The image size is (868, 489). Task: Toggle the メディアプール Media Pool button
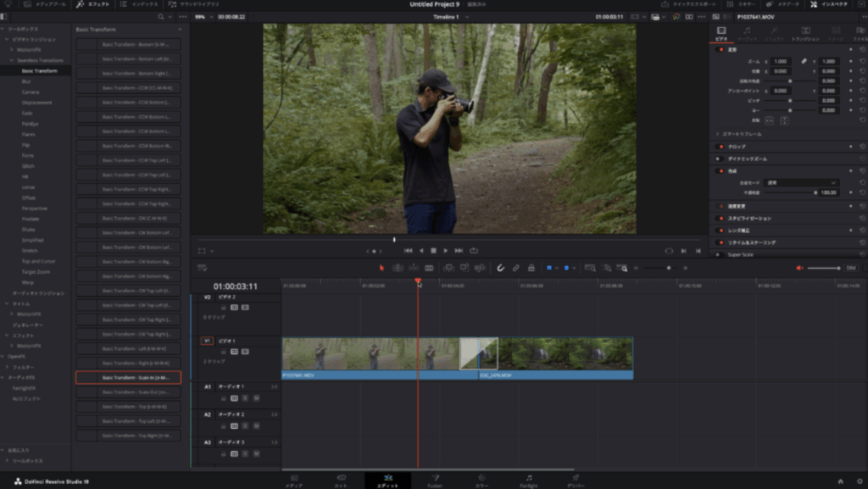pyautogui.click(x=44, y=4)
